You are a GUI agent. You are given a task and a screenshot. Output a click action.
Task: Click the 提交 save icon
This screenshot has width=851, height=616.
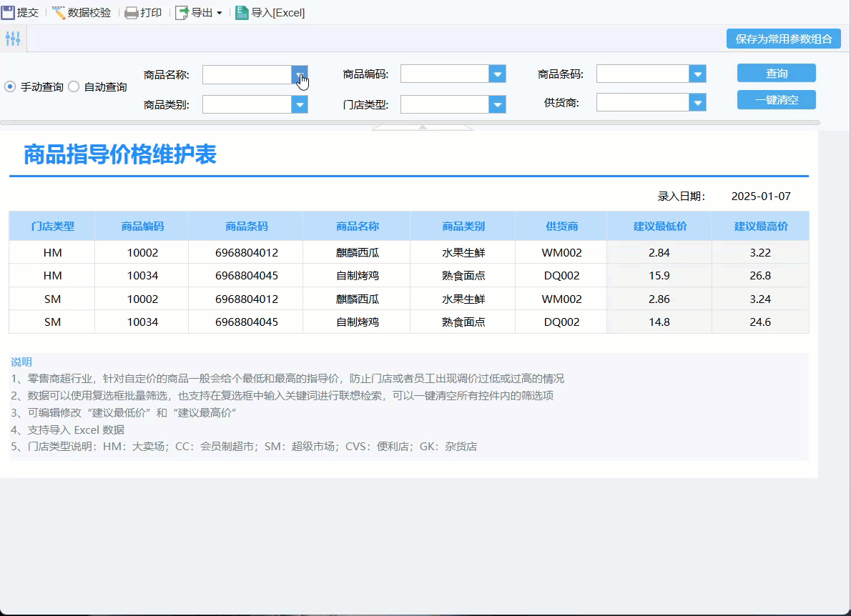[x=8, y=12]
